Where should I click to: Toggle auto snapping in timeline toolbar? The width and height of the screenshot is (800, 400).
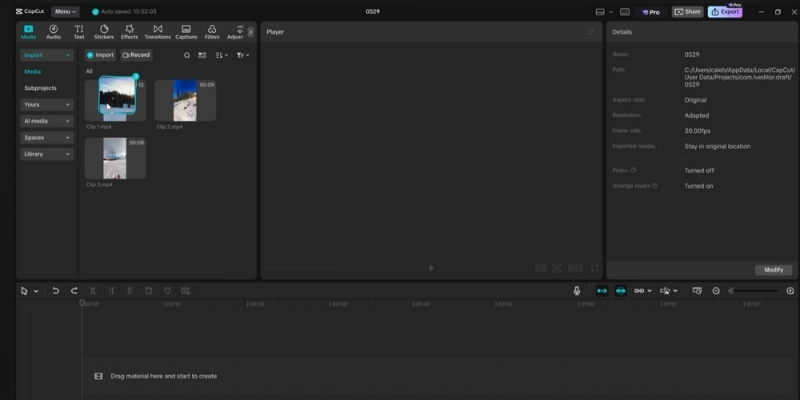click(620, 290)
